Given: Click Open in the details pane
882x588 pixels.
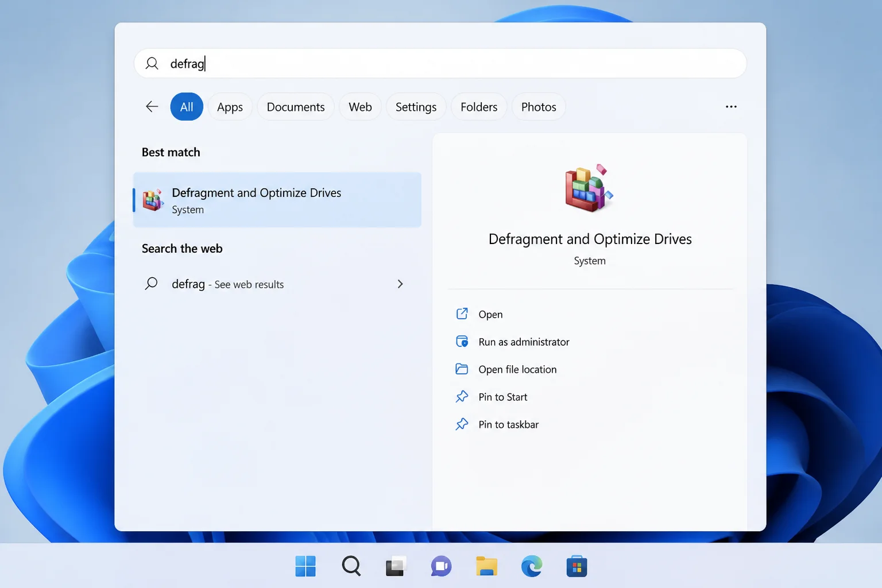Looking at the screenshot, I should 490,314.
